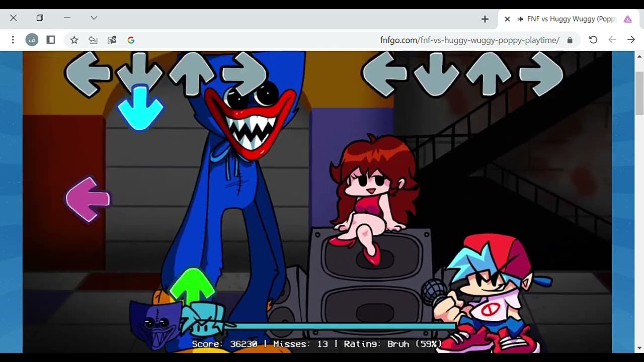This screenshot has height=362, width=644.
Task: Click the cyan falling down arrow note
Action: point(140,108)
